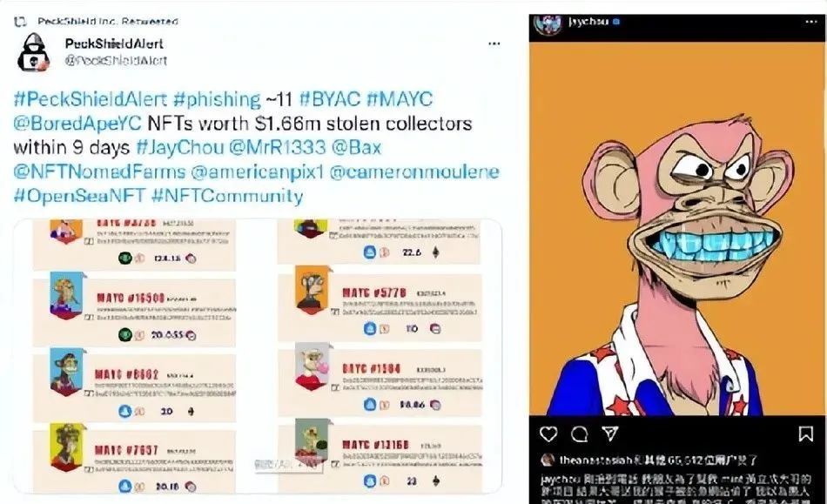The width and height of the screenshot is (827, 504).
Task: Open Instagram post three-dot options menu
Action: point(811,22)
